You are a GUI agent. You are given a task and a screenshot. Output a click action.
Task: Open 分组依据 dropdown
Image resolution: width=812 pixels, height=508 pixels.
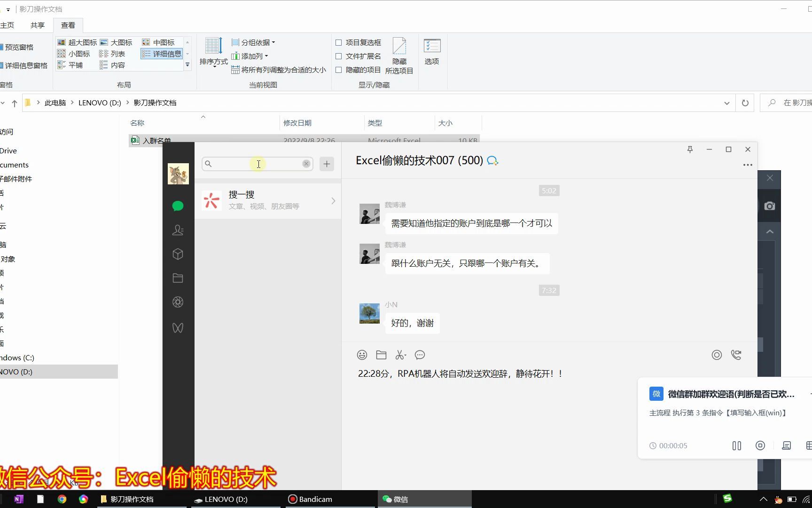click(253, 42)
